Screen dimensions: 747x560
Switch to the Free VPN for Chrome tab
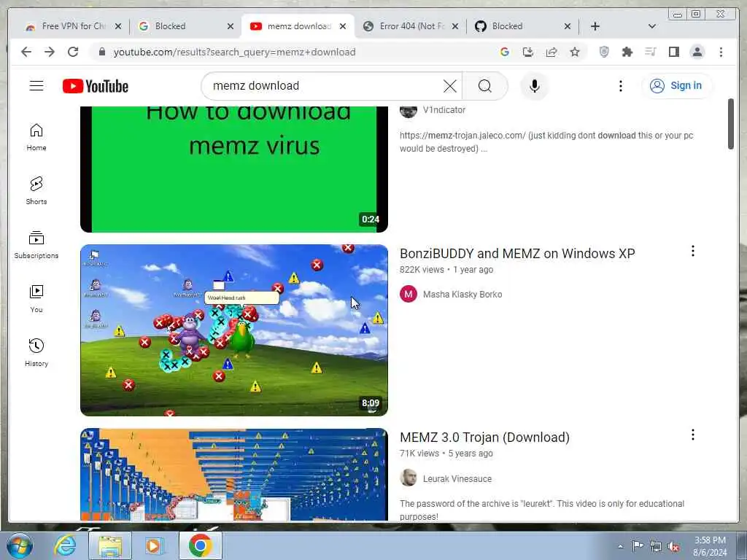tap(73, 26)
